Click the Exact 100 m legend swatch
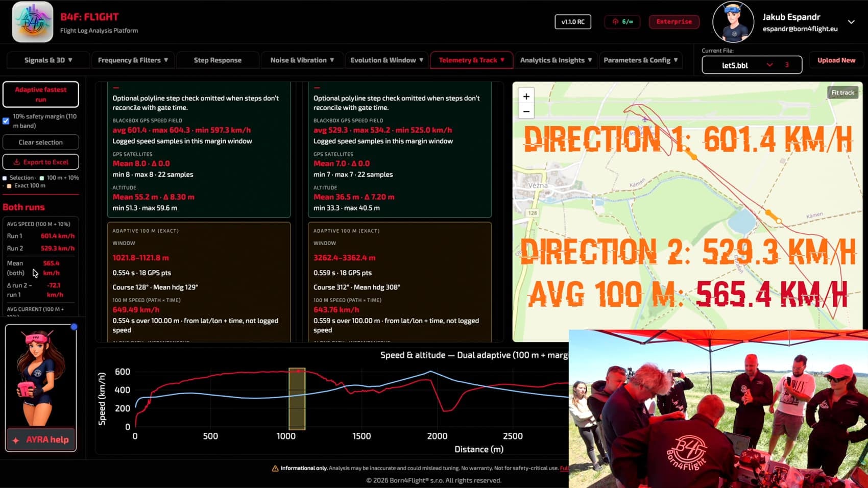The image size is (868, 488). click(9, 186)
